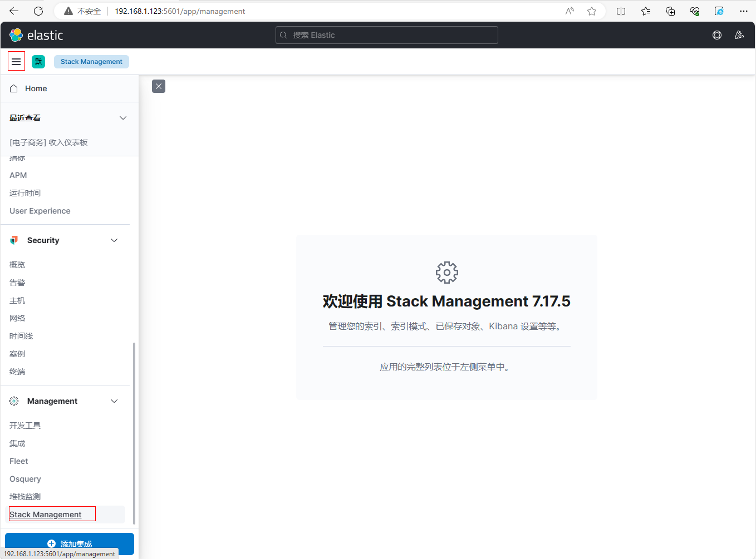Image resolution: width=756 pixels, height=559 pixels.
Task: Open browser collections icon
Action: (x=670, y=11)
